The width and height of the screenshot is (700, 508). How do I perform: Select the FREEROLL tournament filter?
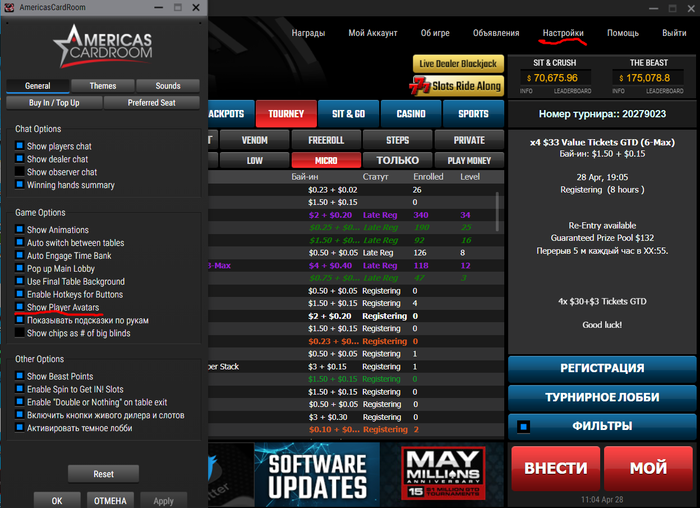click(x=326, y=140)
